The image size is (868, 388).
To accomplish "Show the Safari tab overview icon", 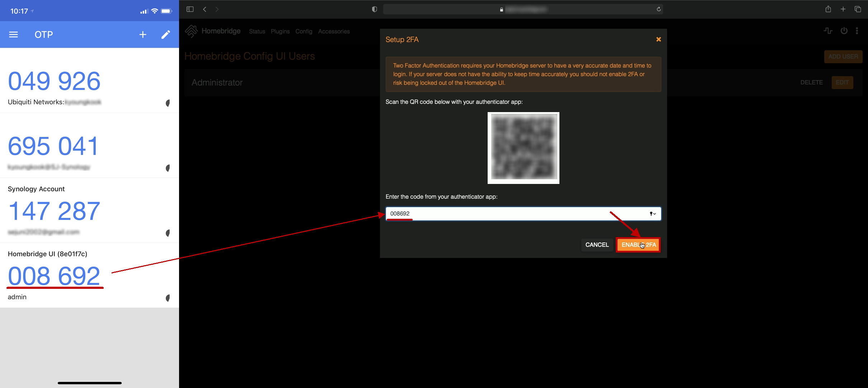I will [858, 9].
